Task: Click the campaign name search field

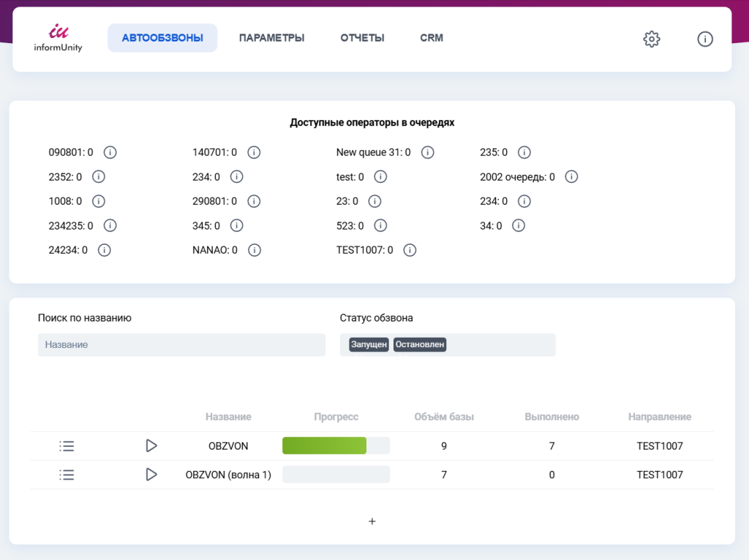Action: click(181, 344)
